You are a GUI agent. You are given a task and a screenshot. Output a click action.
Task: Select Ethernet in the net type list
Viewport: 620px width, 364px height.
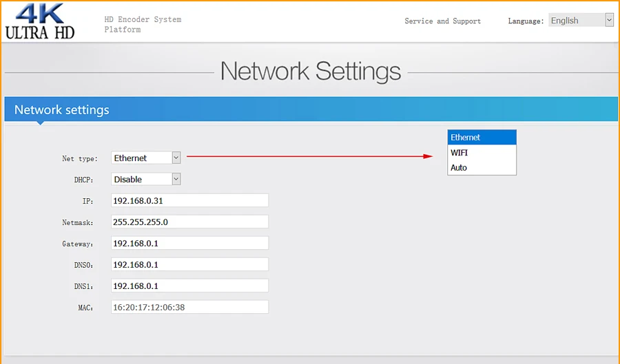482,138
